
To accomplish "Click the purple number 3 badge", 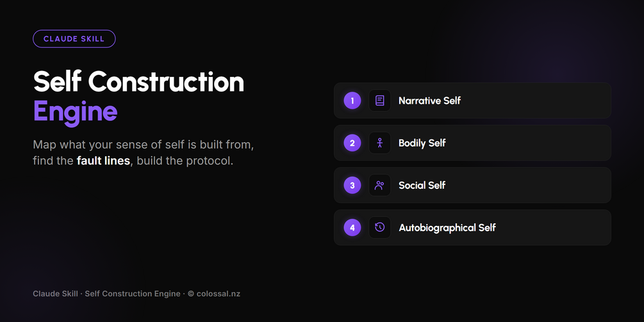I will 352,186.
